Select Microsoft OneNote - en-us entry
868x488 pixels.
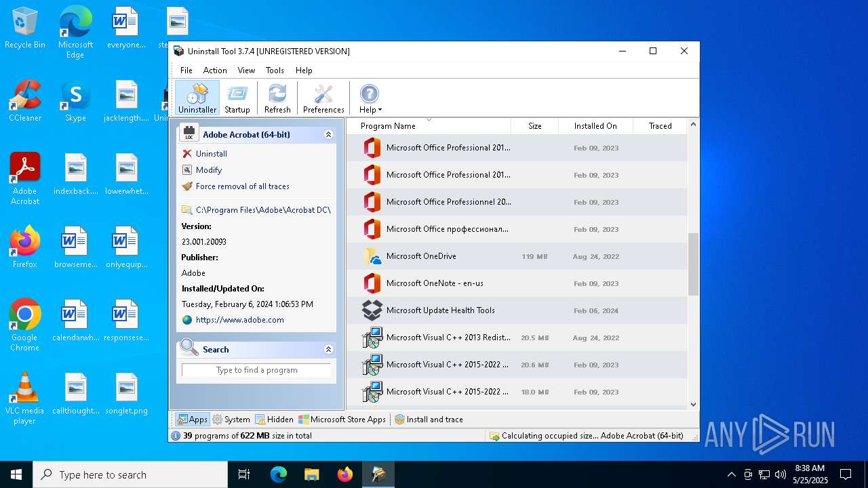coord(517,283)
